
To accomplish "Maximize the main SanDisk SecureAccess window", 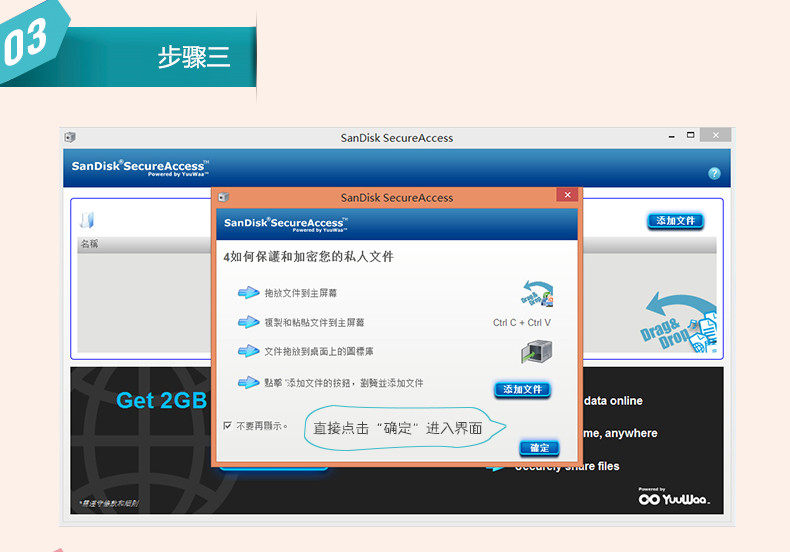I will coord(691,135).
